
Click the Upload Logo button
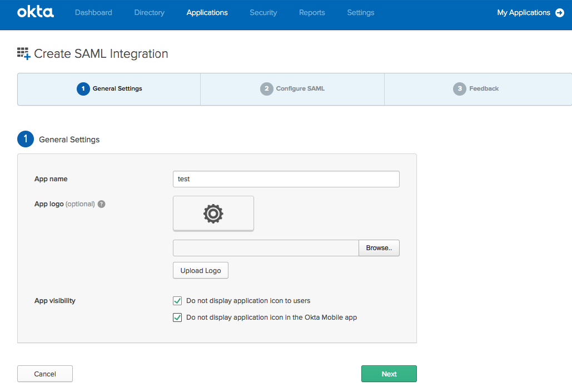[200, 270]
